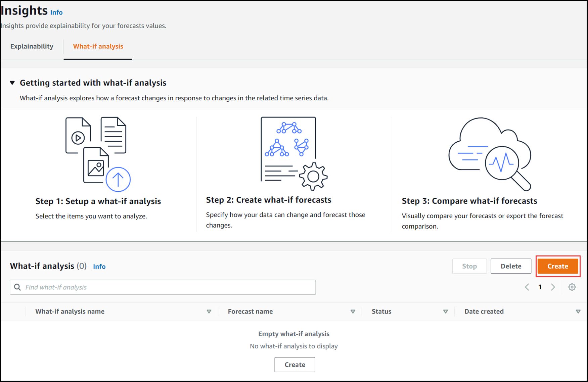Click the Forecast name column header
This screenshot has width=588, height=382.
tap(250, 312)
